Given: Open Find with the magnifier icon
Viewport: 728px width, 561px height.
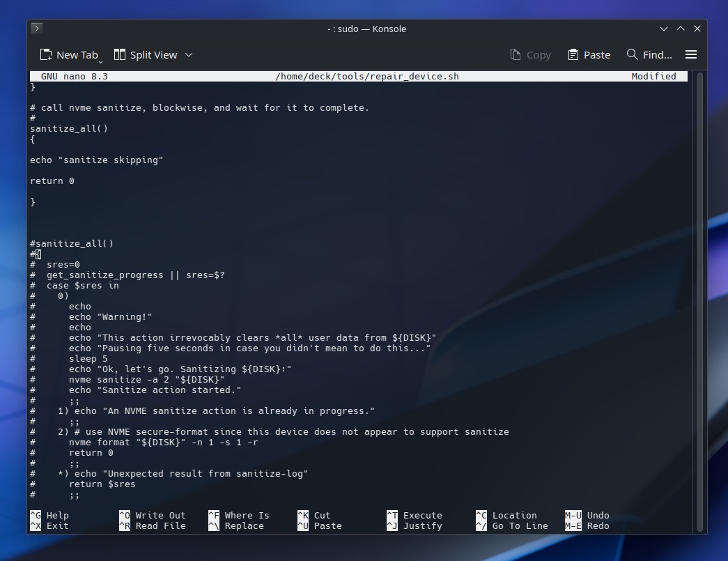Looking at the screenshot, I should (631, 54).
